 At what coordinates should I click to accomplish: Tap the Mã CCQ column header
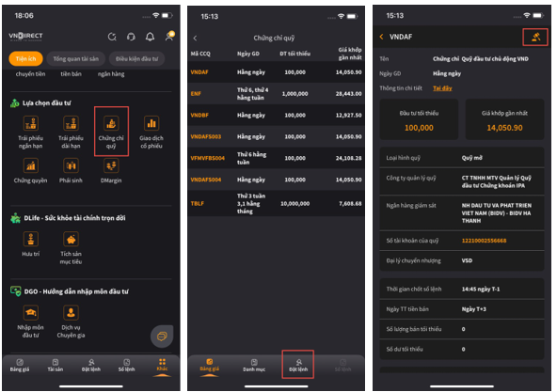pos(200,54)
